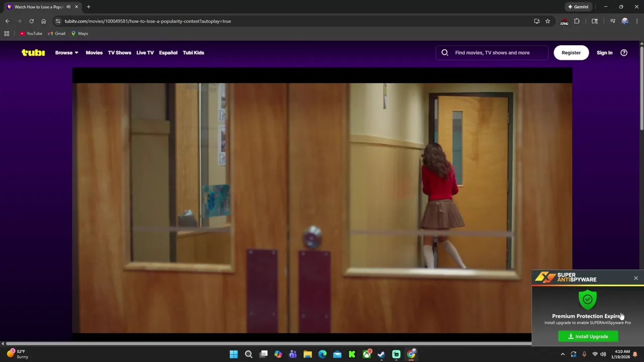Click the Install Upgrade button
Image resolution: width=644 pixels, height=362 pixels.
coord(588,336)
